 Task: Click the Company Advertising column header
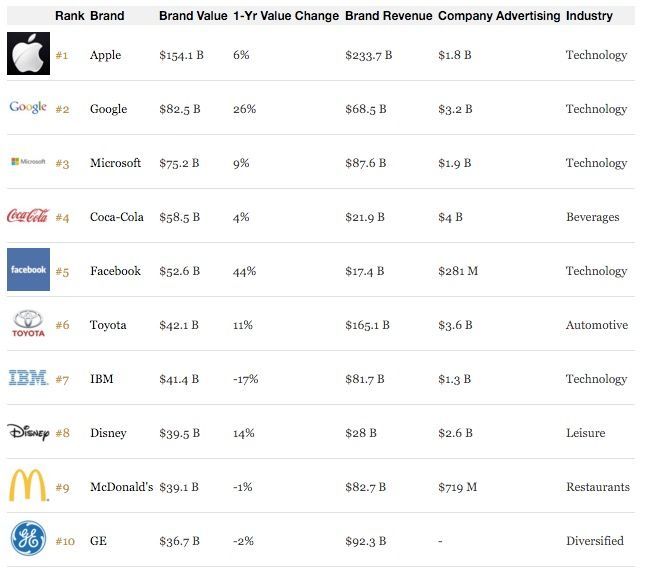499,16
